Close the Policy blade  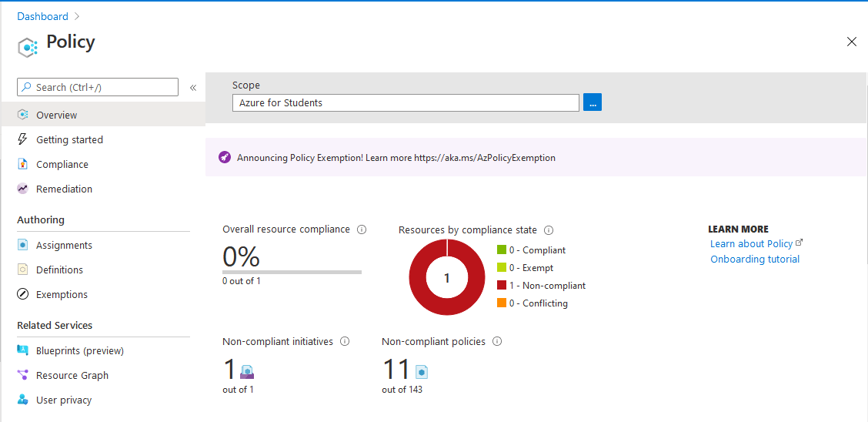click(851, 42)
